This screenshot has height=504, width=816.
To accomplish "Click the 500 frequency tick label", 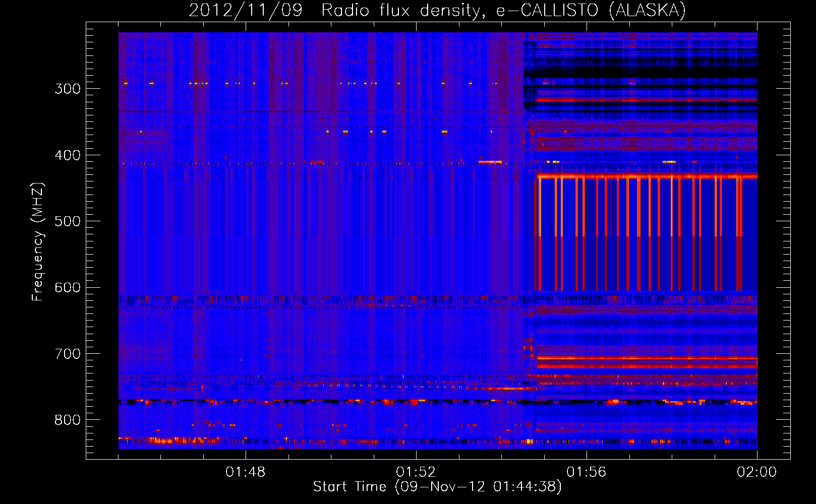I will pyautogui.click(x=68, y=221).
